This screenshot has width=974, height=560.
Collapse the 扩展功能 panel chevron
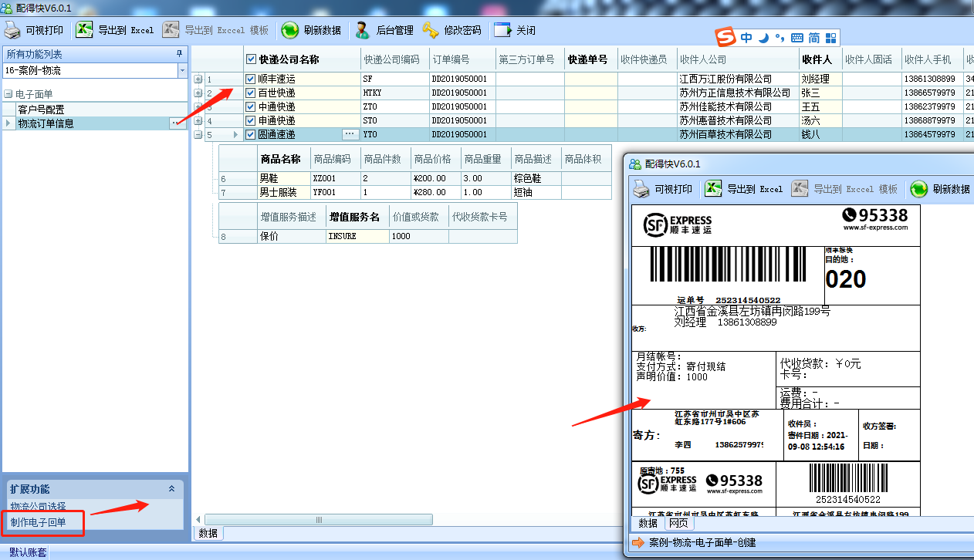click(x=172, y=488)
